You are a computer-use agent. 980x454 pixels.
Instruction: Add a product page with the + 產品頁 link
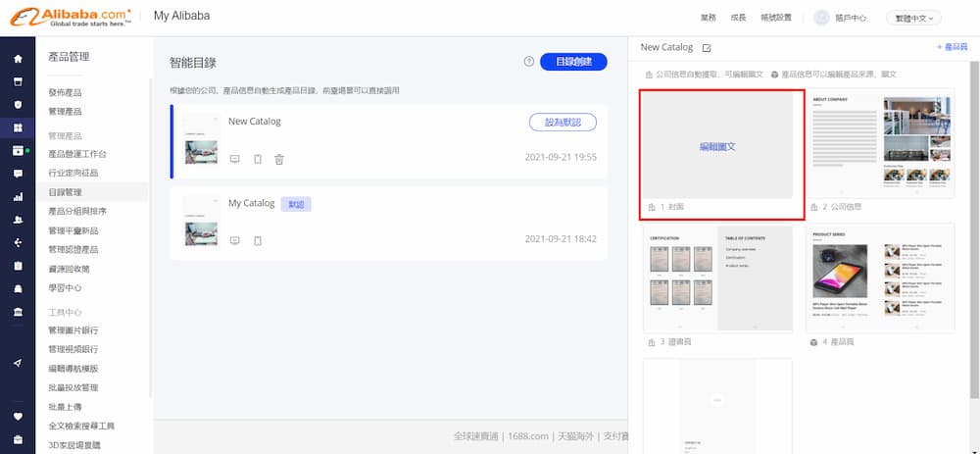tap(952, 47)
